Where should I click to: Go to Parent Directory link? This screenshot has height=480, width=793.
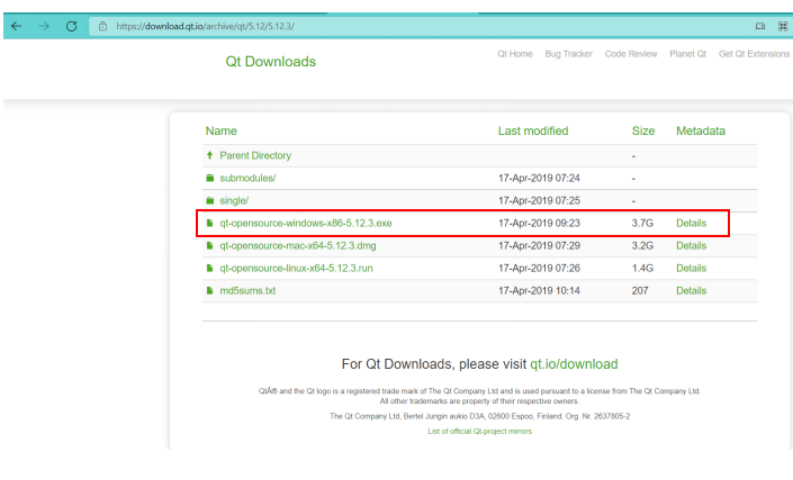[255, 156]
